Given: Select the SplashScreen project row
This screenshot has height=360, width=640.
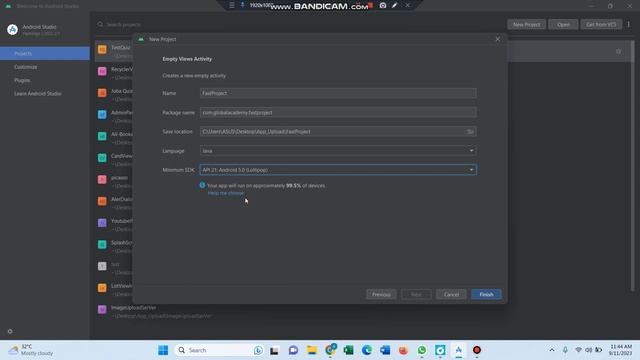Looking at the screenshot, I should [116, 246].
